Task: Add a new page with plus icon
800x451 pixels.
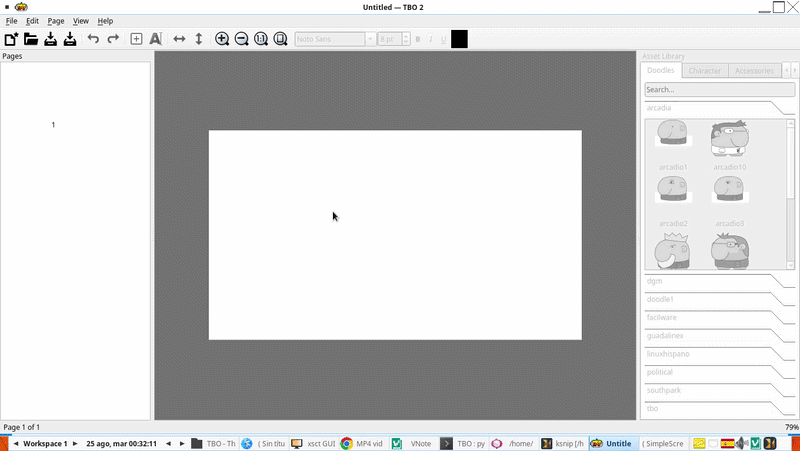Action: (136, 39)
